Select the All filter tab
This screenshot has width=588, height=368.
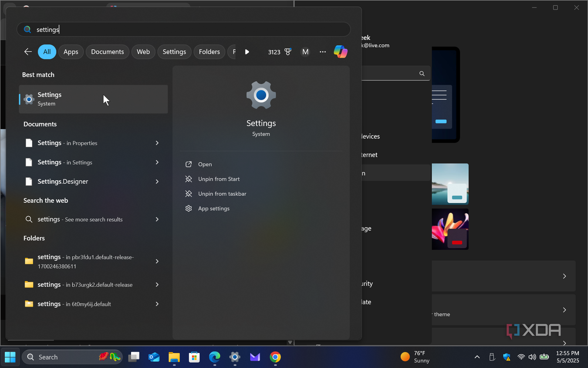coord(47,52)
